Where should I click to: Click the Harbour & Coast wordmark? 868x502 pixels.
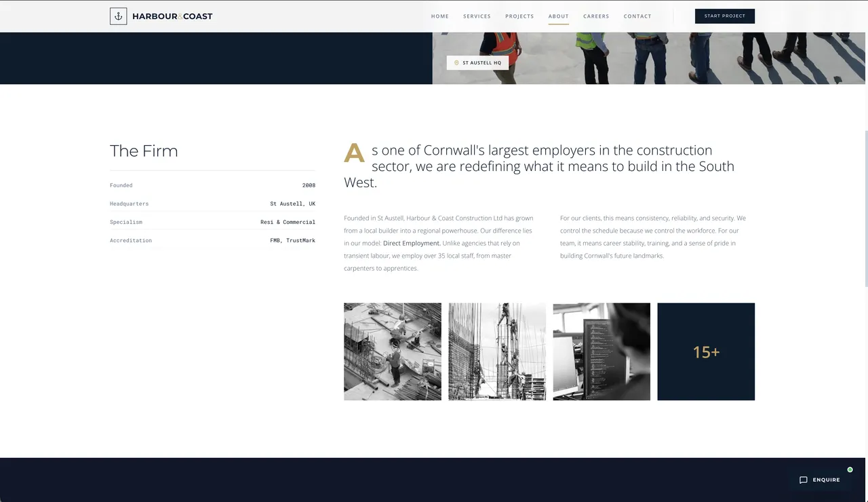tap(172, 16)
